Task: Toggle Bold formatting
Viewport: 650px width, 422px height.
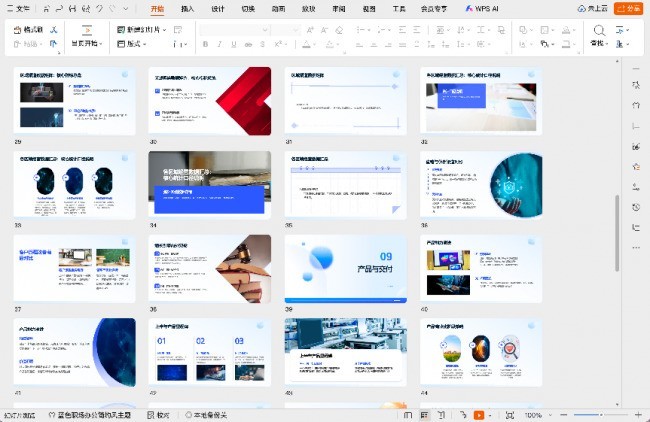Action: (x=206, y=44)
